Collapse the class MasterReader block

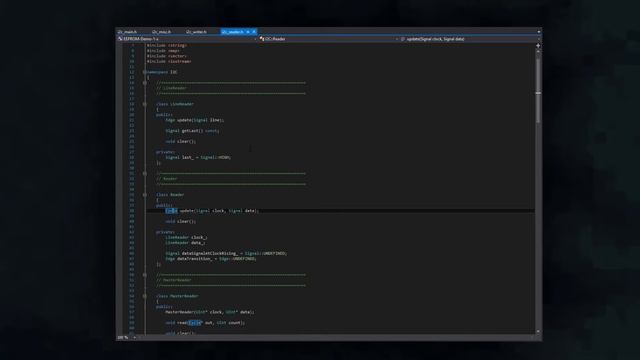(x=144, y=296)
